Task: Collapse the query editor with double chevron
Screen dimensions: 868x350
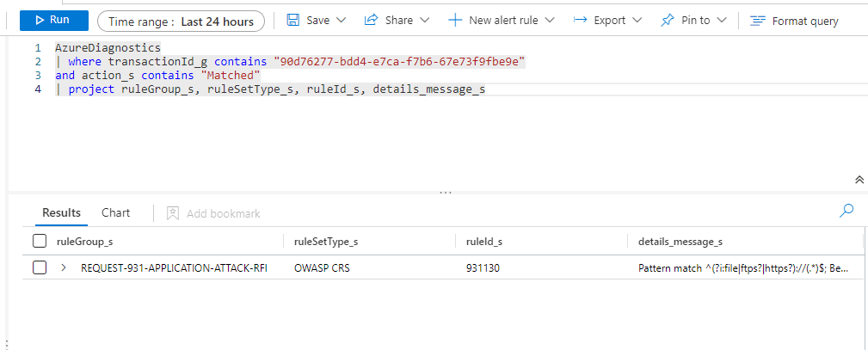Action: pos(859,180)
